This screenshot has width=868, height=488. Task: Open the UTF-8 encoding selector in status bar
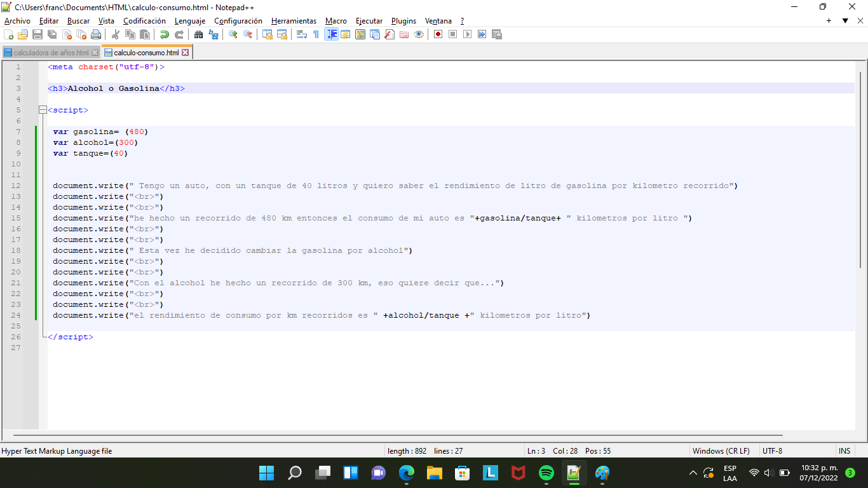(x=772, y=451)
